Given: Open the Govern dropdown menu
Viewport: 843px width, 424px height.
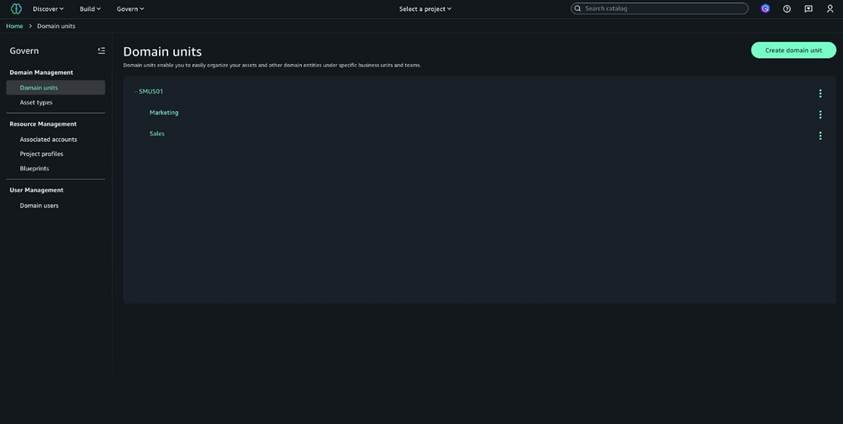Looking at the screenshot, I should pos(130,9).
